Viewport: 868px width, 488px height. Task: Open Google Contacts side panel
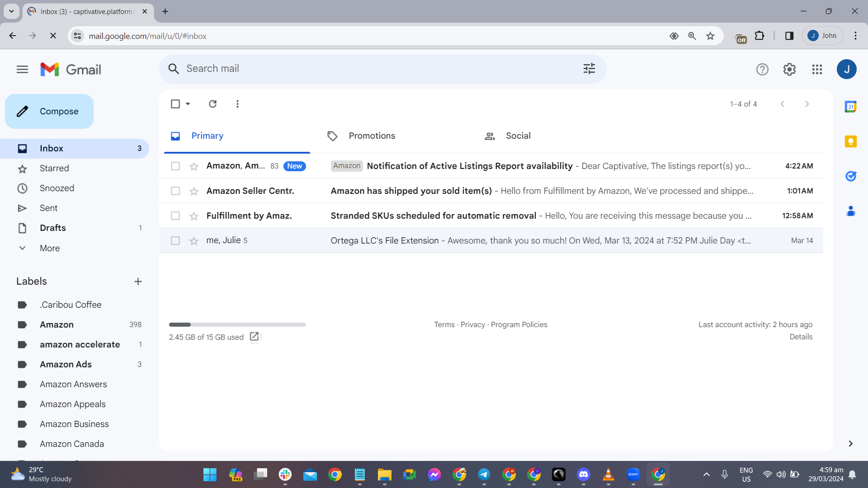pyautogui.click(x=850, y=211)
